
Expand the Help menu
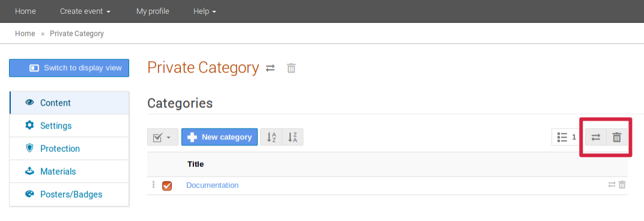coord(204,11)
